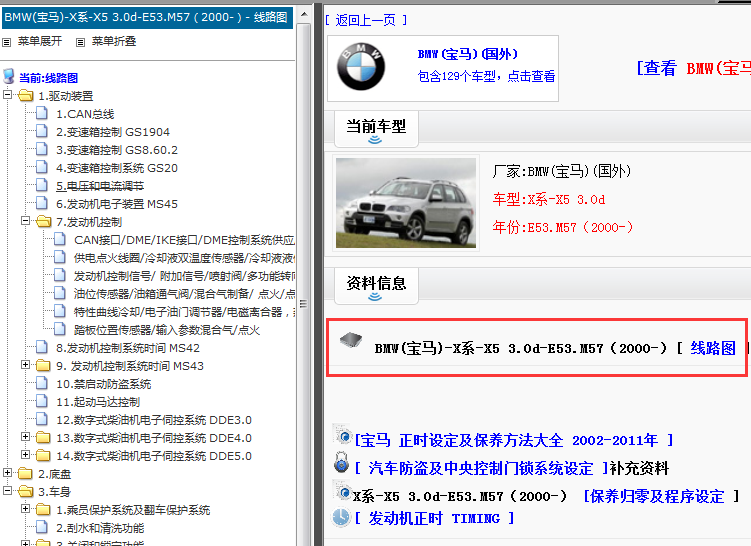The image size is (751, 546).
Task: Click 当前:线路图 heading in tree panel
Action: tap(48, 78)
